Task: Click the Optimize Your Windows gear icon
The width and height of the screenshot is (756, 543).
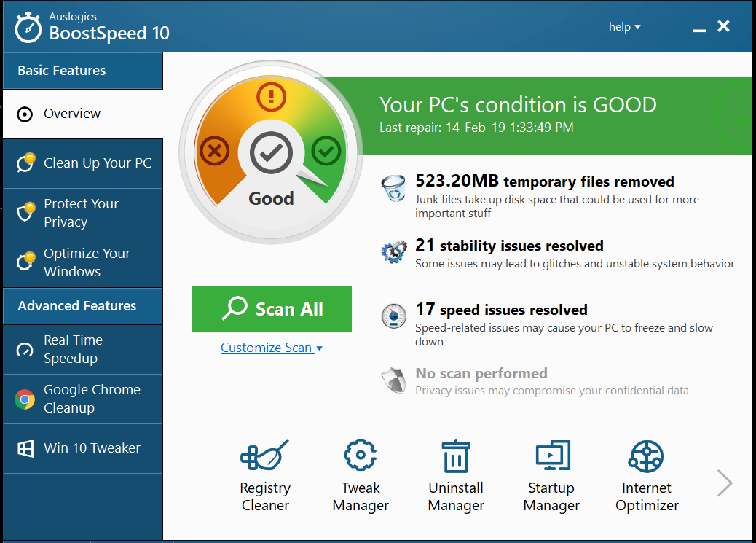Action: click(25, 261)
